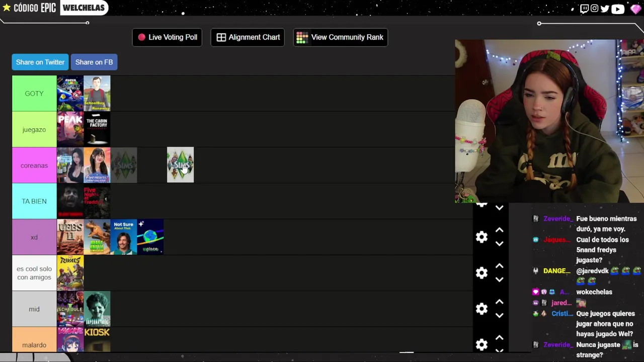Open the Twitch icon in the top bar
The image size is (644, 362).
click(x=584, y=9)
